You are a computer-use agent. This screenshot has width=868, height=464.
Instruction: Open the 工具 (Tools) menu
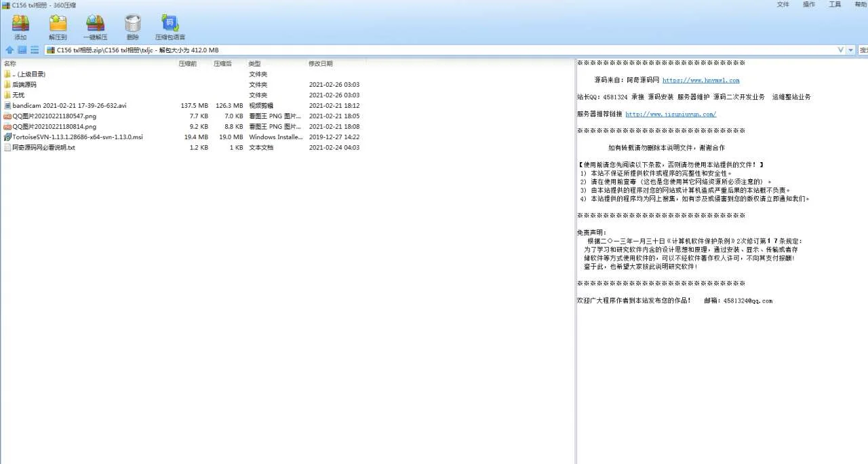point(835,5)
